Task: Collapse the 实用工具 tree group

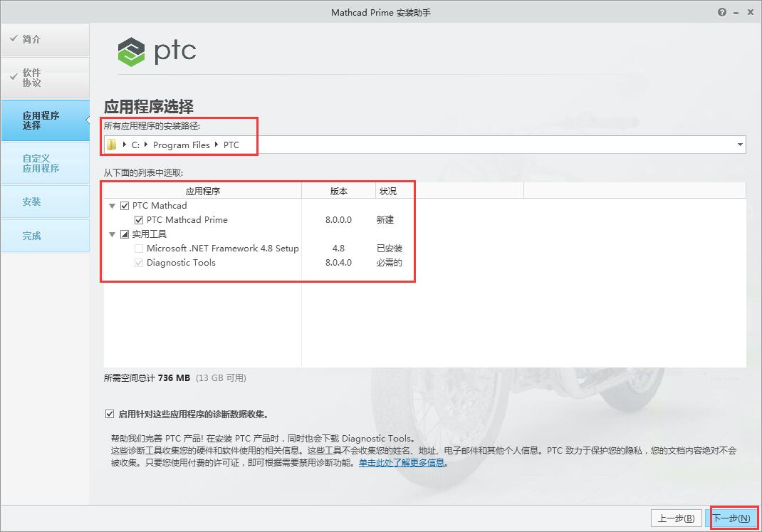Action: (x=113, y=234)
